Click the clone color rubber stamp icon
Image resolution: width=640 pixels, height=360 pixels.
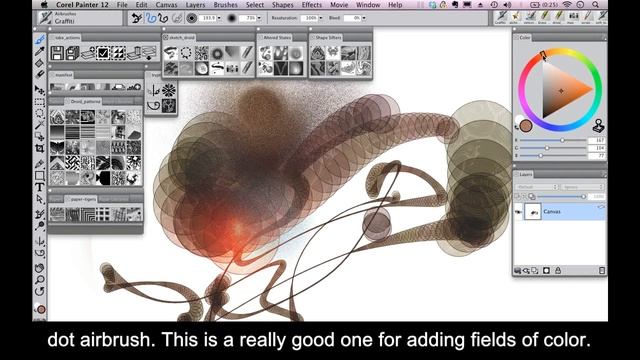click(598, 126)
